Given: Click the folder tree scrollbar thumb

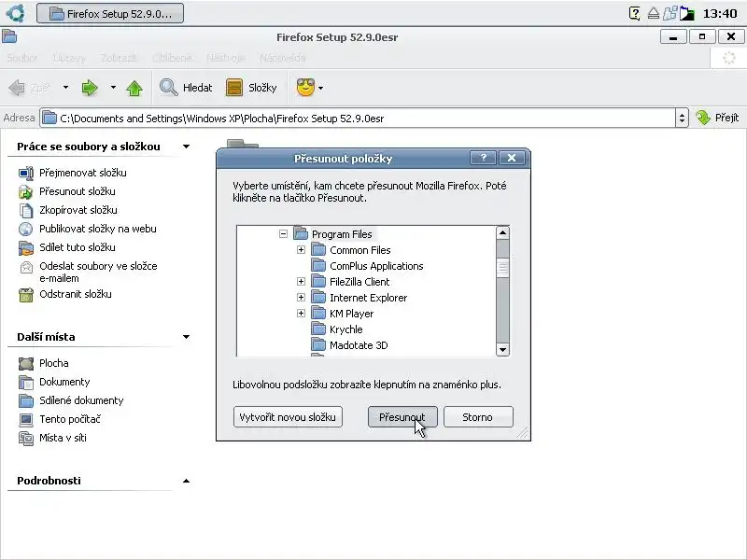Looking at the screenshot, I should pyautogui.click(x=502, y=268).
